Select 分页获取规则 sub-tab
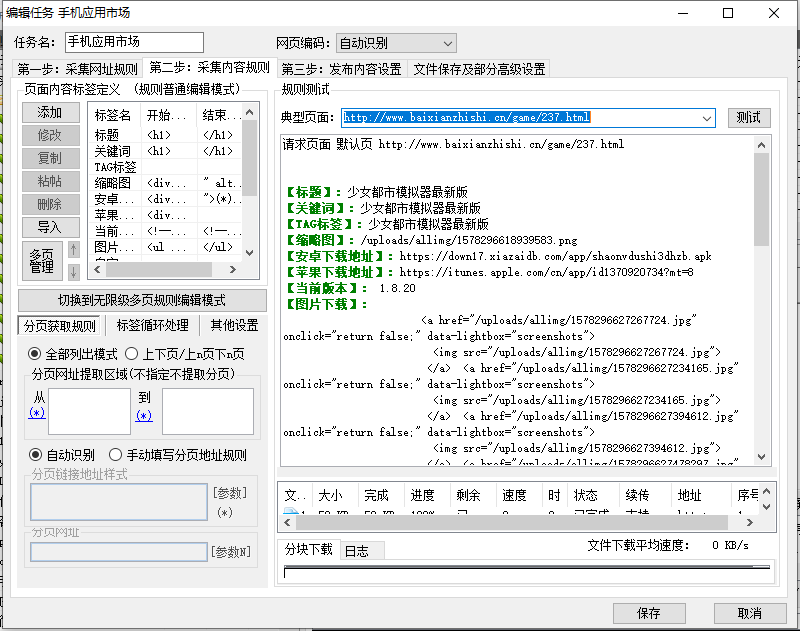The image size is (800, 631). 60,326
